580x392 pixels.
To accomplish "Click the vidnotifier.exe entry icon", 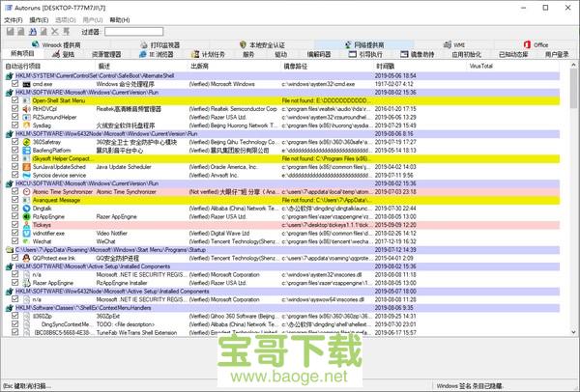I will coord(26,233).
